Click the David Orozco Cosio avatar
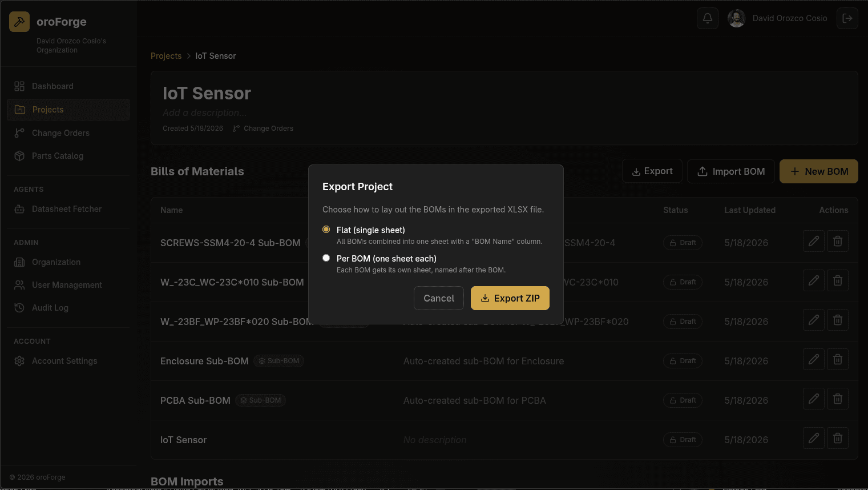 pyautogui.click(x=737, y=18)
